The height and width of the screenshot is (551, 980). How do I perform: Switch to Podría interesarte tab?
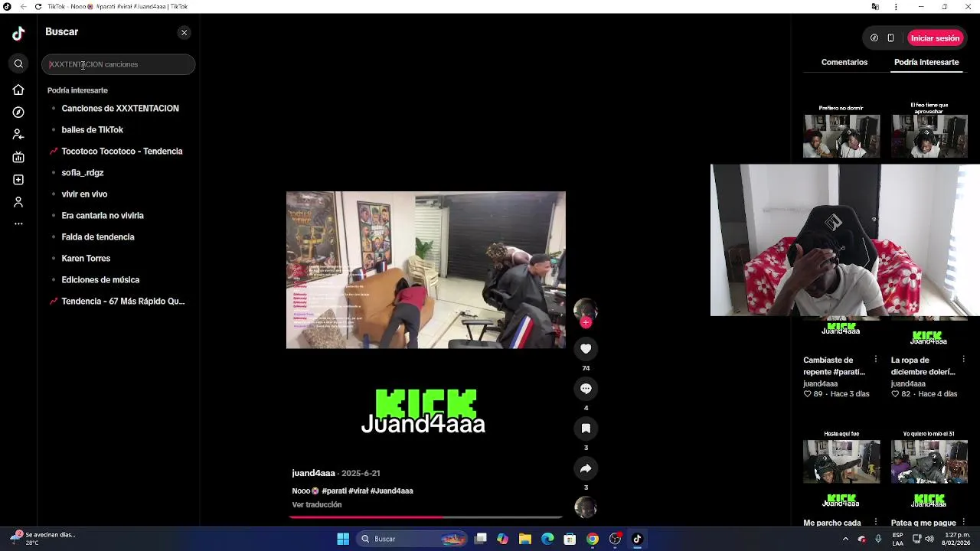tap(926, 62)
